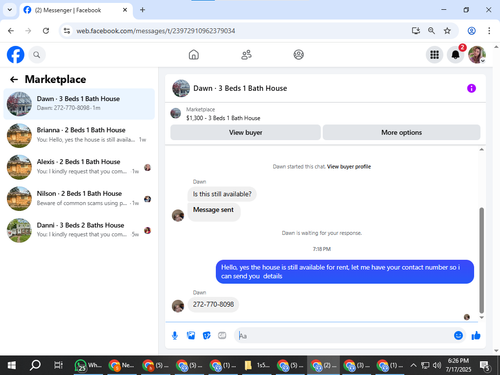Viewport: 500px width, 375px height.
Task: Open the account profile picture menu
Action: (477, 55)
